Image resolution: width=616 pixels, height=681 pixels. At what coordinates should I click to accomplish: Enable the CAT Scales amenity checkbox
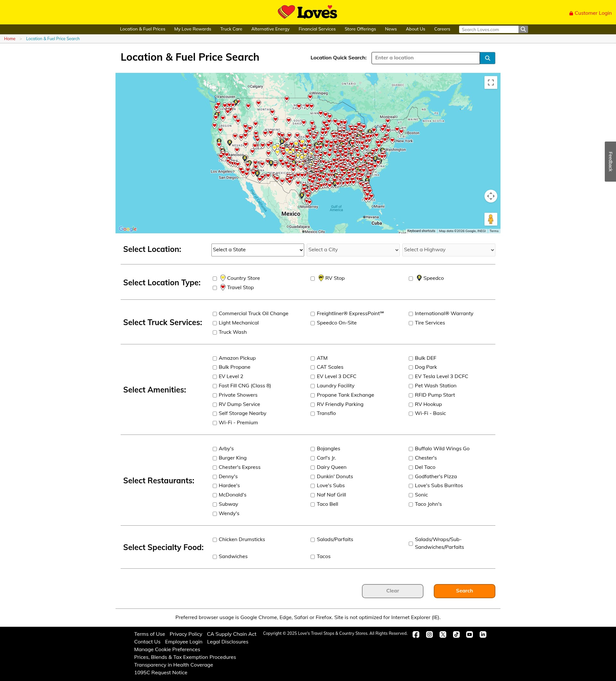pos(313,367)
